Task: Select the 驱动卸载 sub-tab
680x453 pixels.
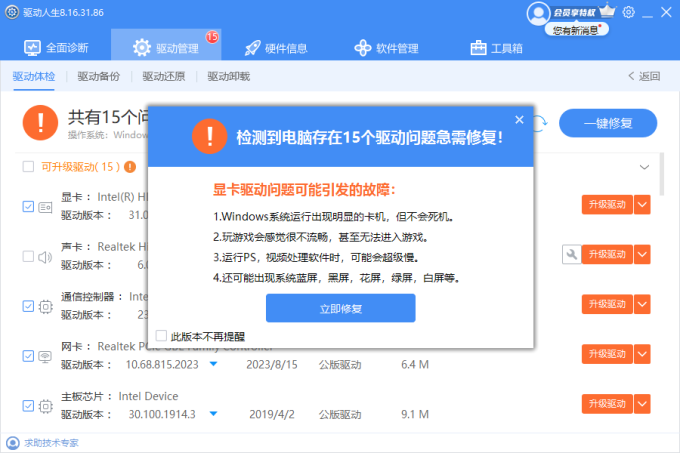Action: pos(229,76)
